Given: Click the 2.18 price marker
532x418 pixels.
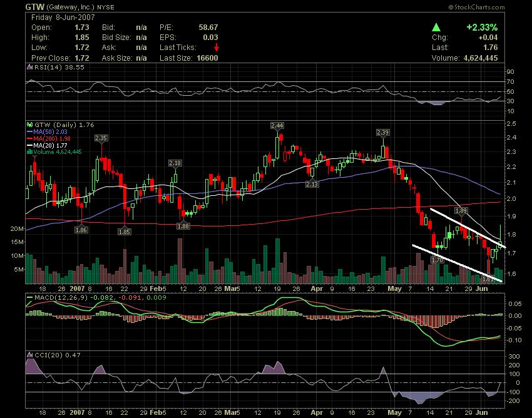Looking at the screenshot, I should pos(175,163).
